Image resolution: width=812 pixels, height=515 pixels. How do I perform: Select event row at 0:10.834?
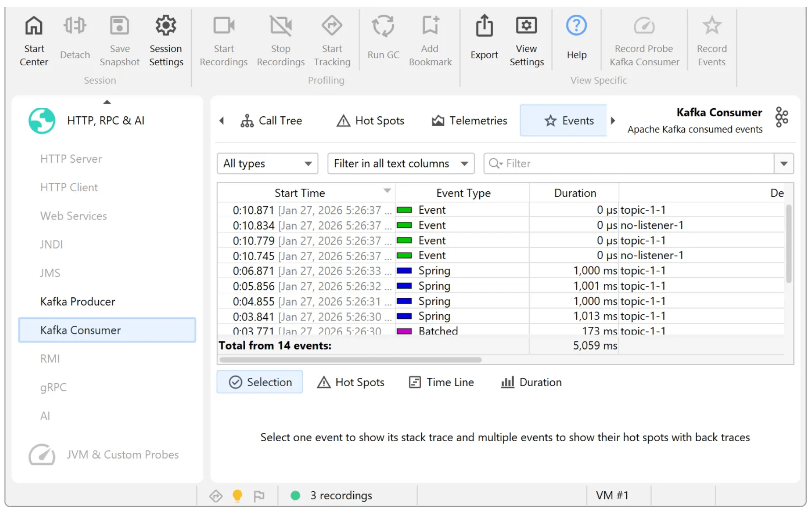tap(500, 225)
